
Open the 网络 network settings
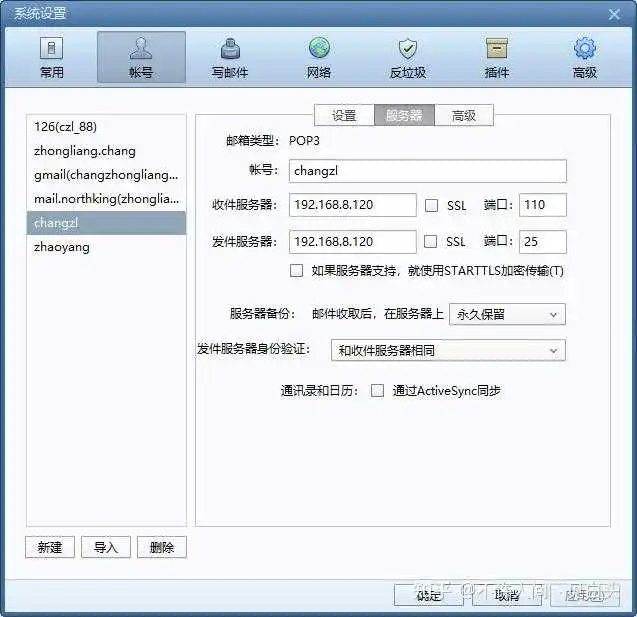tap(319, 57)
